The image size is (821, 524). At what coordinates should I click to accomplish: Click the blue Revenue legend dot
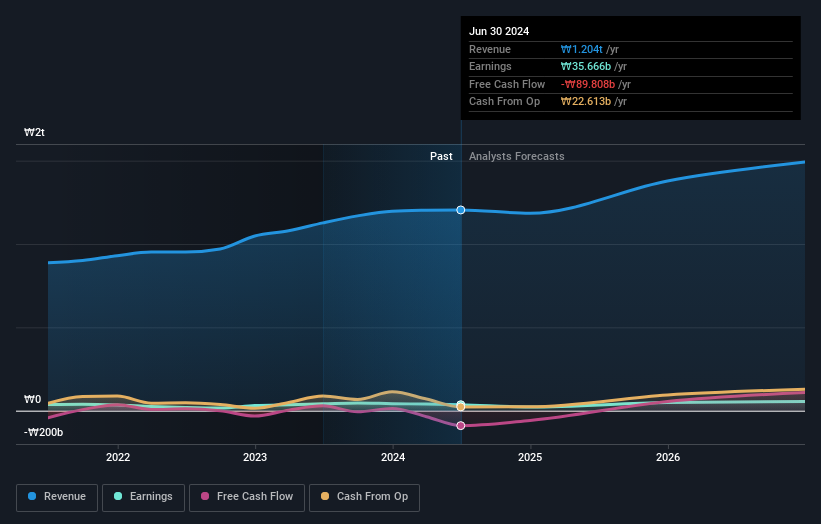(32, 496)
